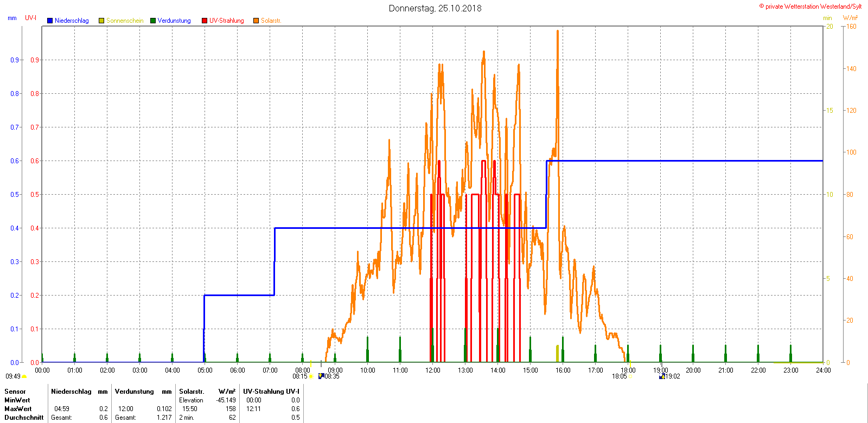Screen dimensions: 868x423
Task: Click the 00:00 tick on the time axis
Action: (x=42, y=370)
